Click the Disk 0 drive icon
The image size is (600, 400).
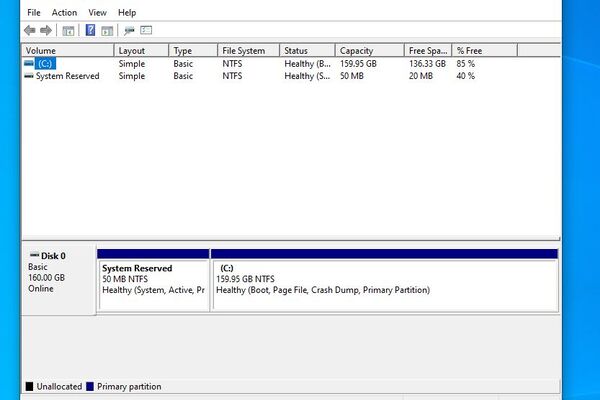tap(33, 256)
